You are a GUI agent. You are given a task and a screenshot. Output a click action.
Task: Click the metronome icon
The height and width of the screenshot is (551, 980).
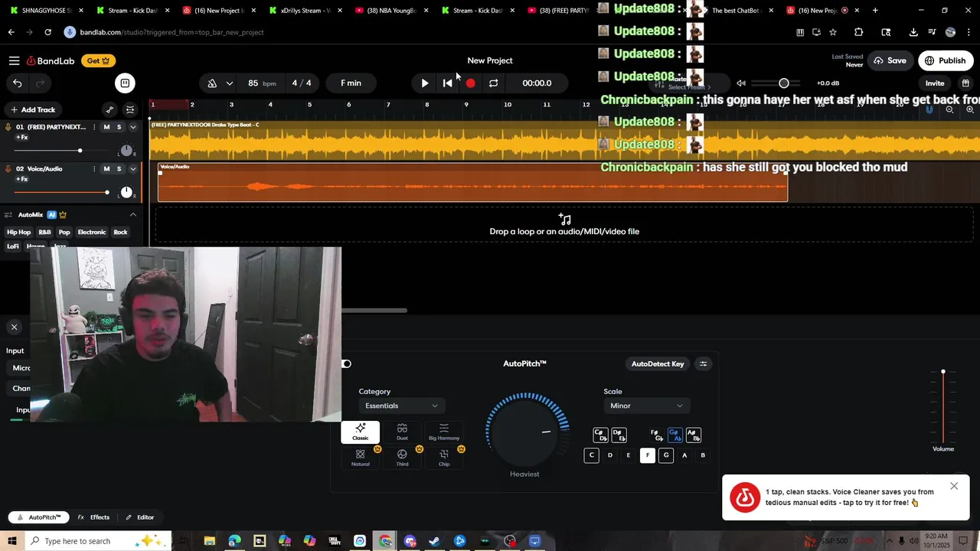212,83
